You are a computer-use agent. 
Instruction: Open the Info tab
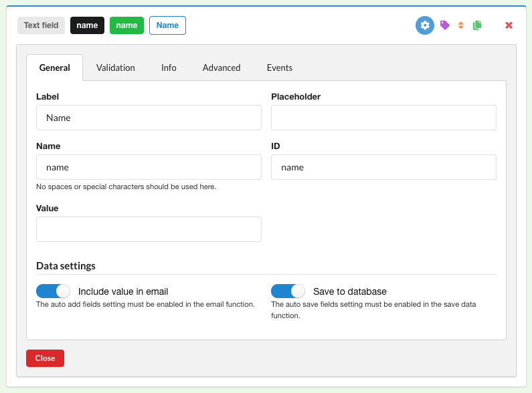point(169,68)
